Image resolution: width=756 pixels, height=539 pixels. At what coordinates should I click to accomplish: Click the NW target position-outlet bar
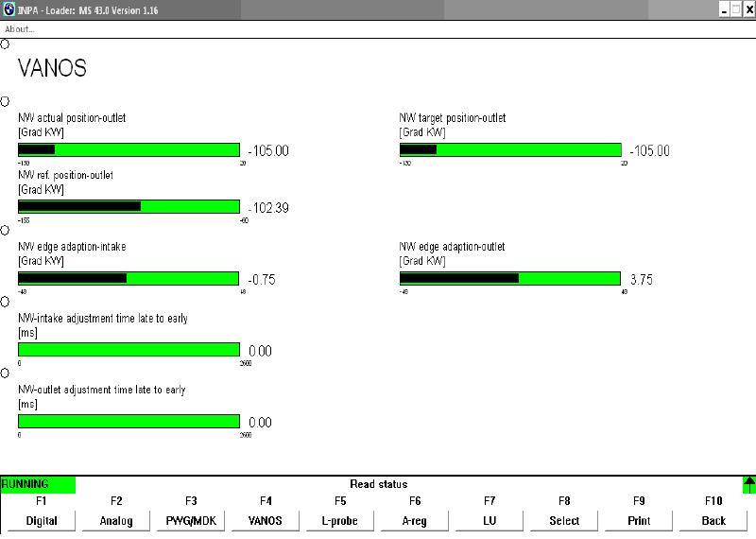pyautogui.click(x=510, y=150)
